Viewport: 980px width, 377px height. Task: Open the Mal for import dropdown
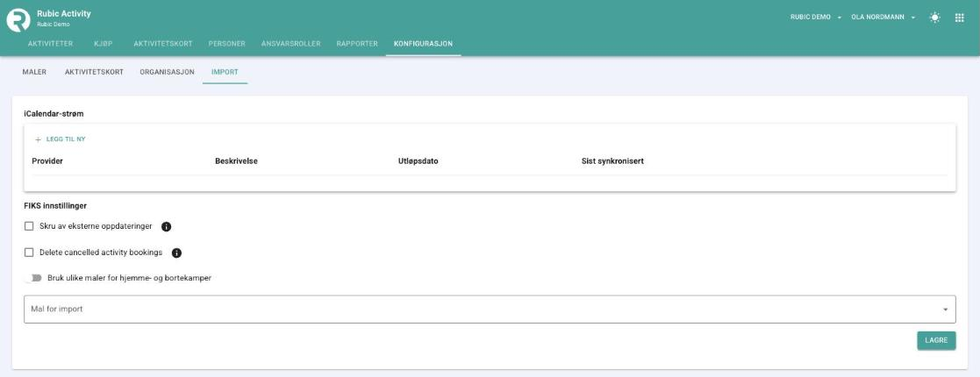(x=490, y=309)
